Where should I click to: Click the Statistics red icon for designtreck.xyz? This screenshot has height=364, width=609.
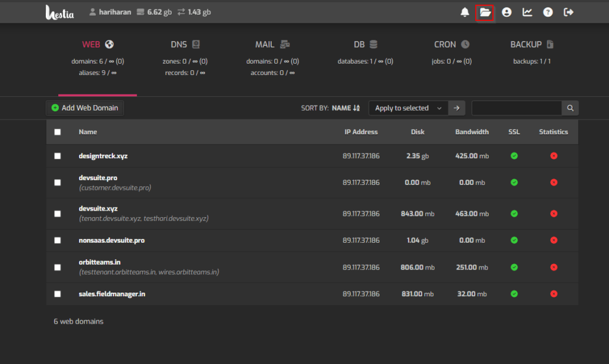pos(554,156)
